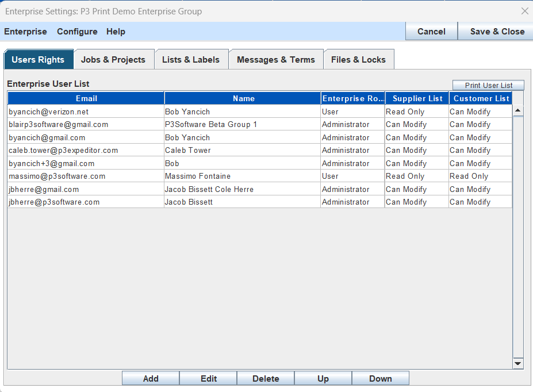Switch to the Jobs & Projects tab
Screen dimensions: 533x392
point(114,59)
